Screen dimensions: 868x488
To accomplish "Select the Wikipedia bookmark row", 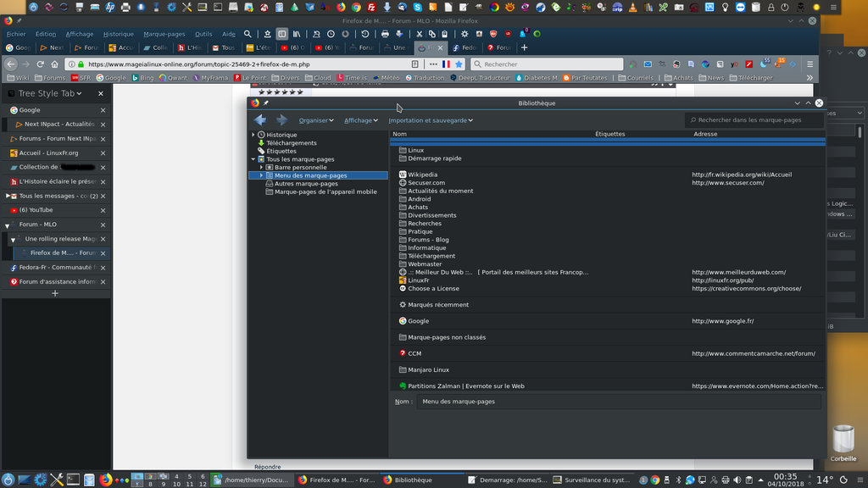I will (x=607, y=175).
